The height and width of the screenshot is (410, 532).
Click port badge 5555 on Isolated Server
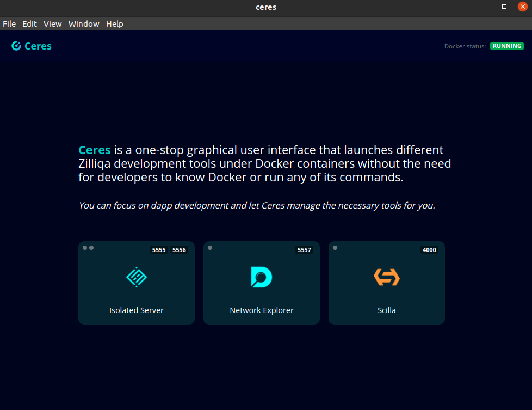(159, 250)
